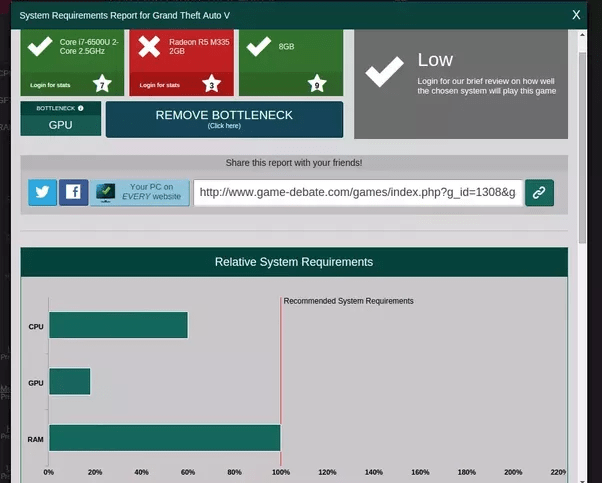Viewport: 602px width, 483px height.
Task: Click the scrollbar up arrow
Action: click(582, 35)
